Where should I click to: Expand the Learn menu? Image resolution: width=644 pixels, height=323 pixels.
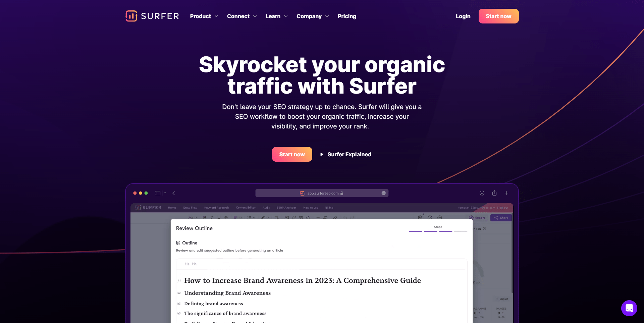click(276, 16)
